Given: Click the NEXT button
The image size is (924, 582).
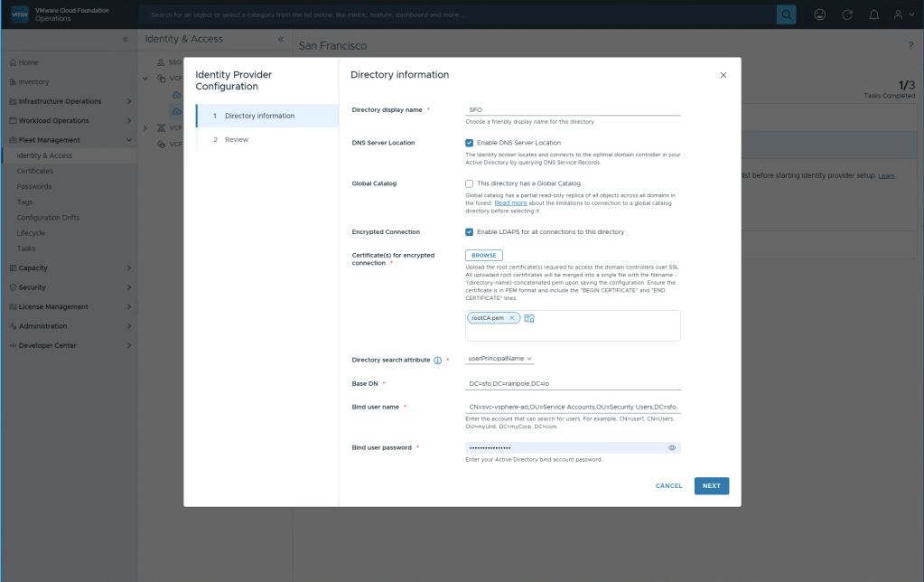Looking at the screenshot, I should [711, 486].
